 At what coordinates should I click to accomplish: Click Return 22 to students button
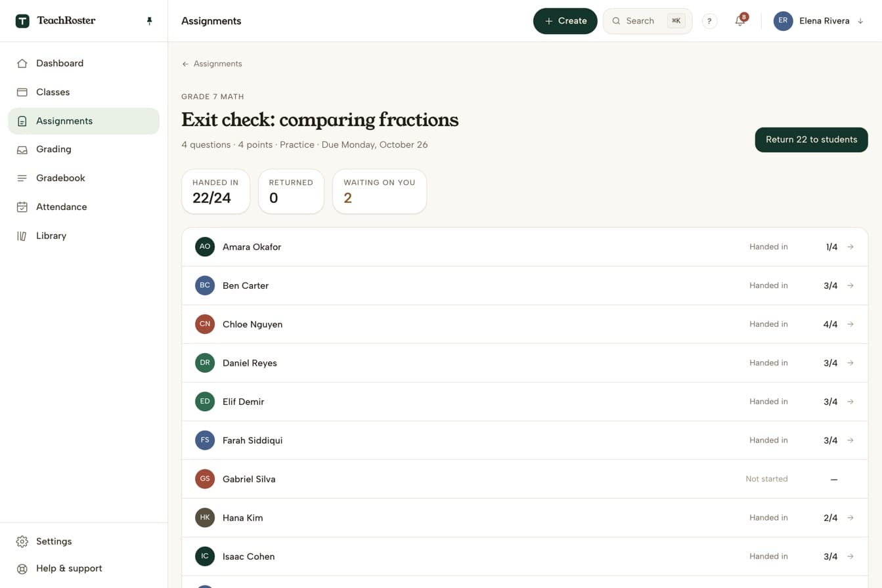[811, 140]
